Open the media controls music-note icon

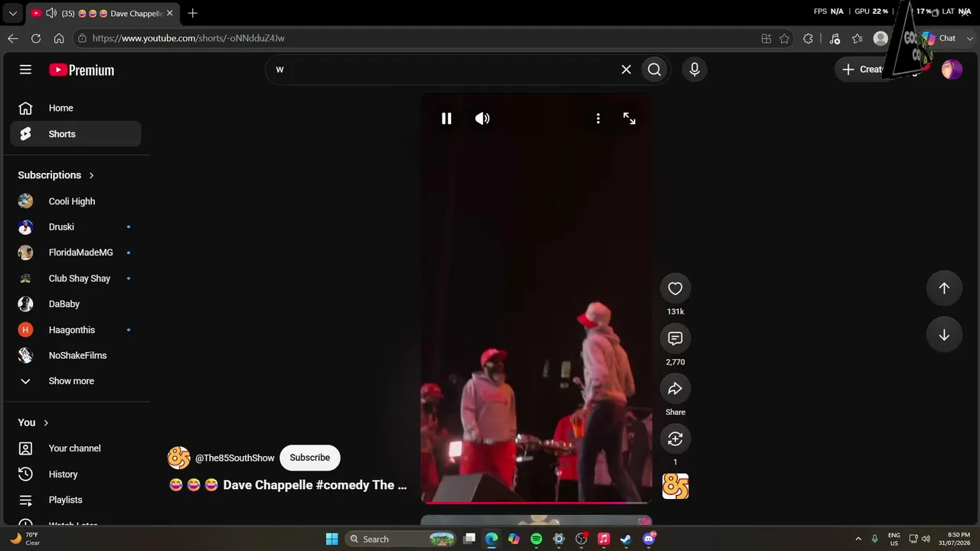point(835,38)
